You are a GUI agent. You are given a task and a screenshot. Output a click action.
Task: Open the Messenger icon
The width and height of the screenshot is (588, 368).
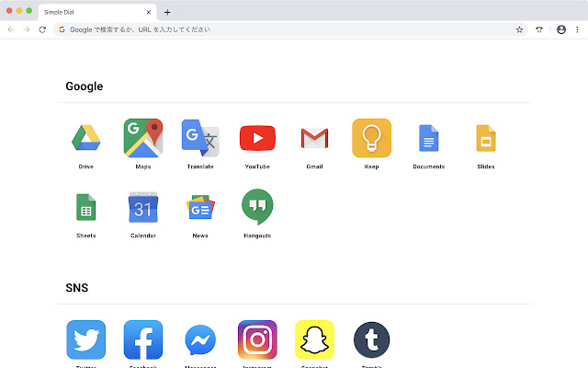point(200,339)
